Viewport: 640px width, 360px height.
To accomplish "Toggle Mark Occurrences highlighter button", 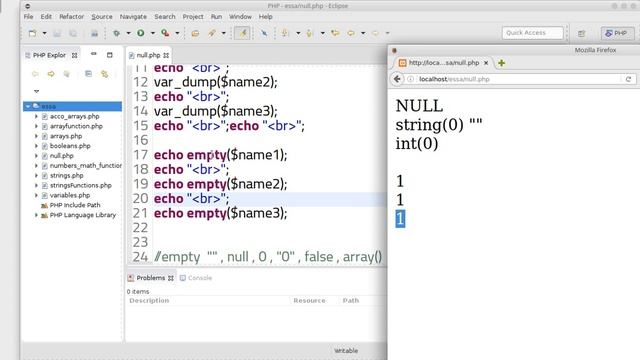I will (242, 33).
